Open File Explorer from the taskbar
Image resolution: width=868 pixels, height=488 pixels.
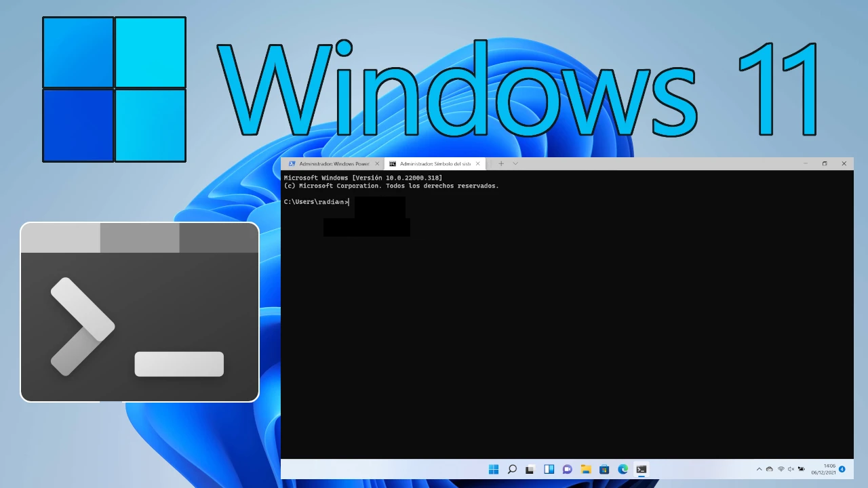586,469
